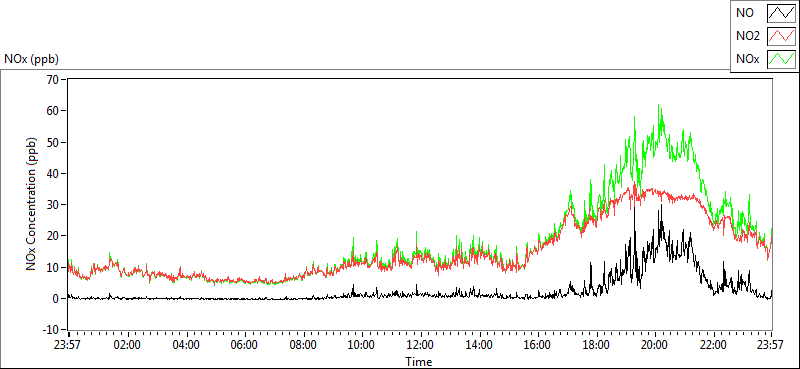Click the Time axis label
Viewport: 800px width, 369px height.
[x=419, y=362]
